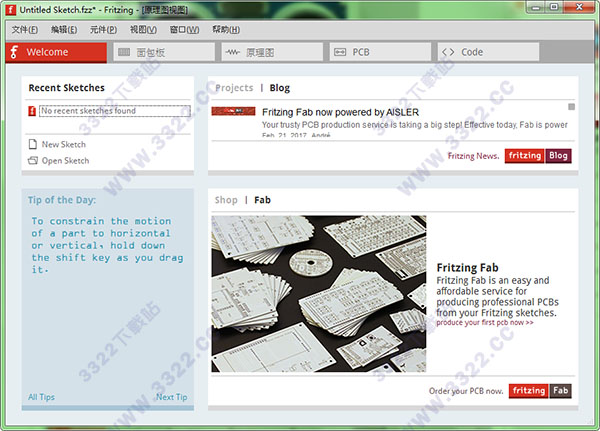Viewport: 600px width, 431px height.
Task: Show the Blog section
Action: 280,88
